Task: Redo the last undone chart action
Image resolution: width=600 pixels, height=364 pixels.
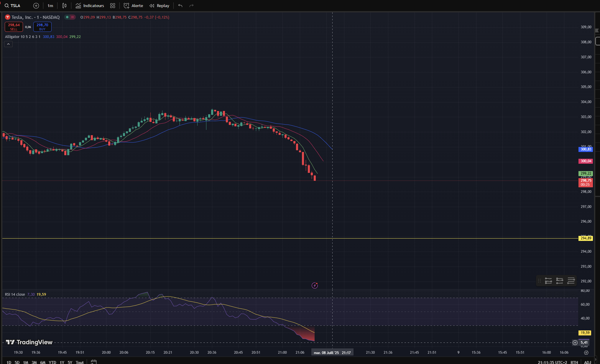Action: [191, 6]
